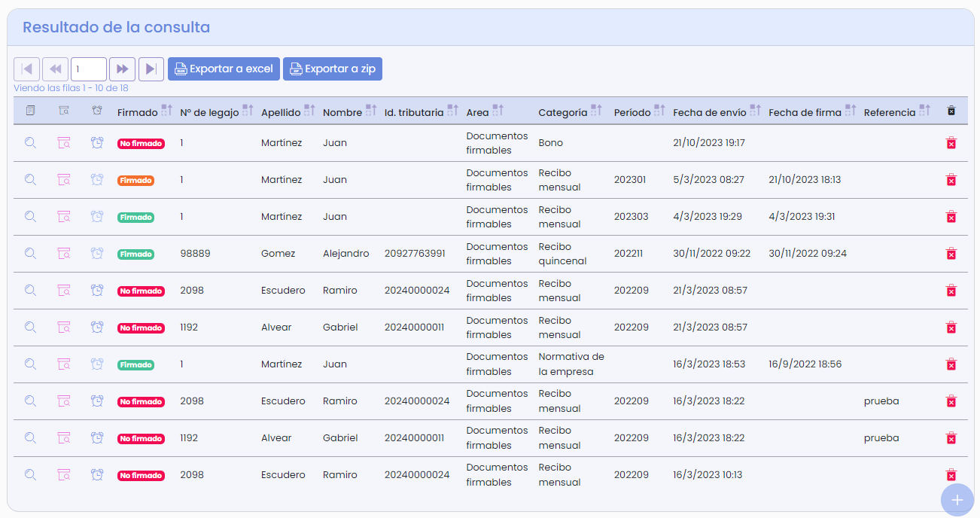Click the No firmado badge on the Bono row
Screen dimensions: 980x518
point(141,142)
